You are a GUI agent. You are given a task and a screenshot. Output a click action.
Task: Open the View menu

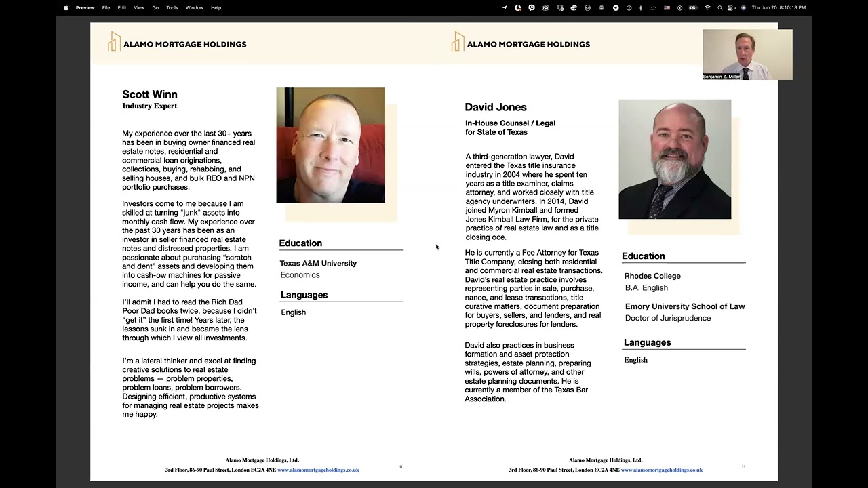[x=139, y=7]
